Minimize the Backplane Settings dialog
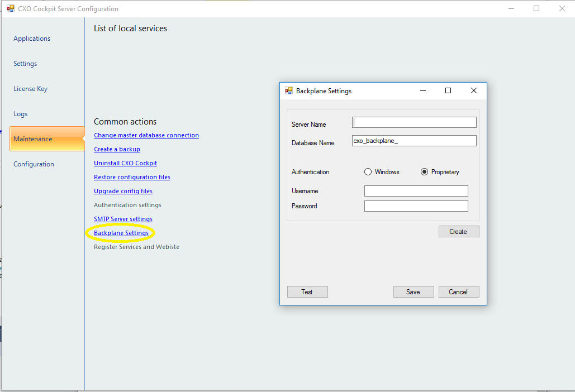 [x=423, y=90]
